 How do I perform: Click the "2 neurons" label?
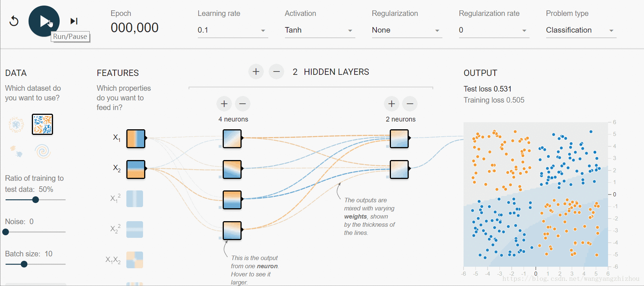pyautogui.click(x=401, y=119)
